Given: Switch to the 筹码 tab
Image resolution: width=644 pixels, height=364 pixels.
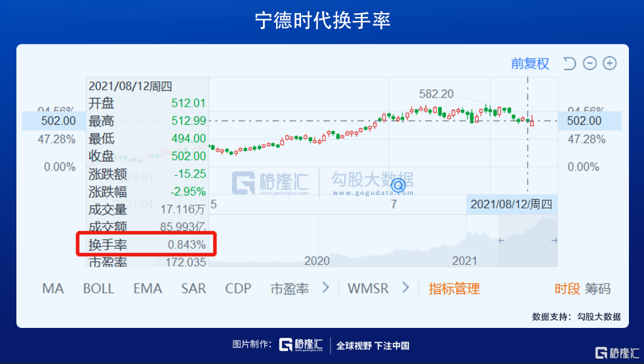Looking at the screenshot, I should click(597, 289).
